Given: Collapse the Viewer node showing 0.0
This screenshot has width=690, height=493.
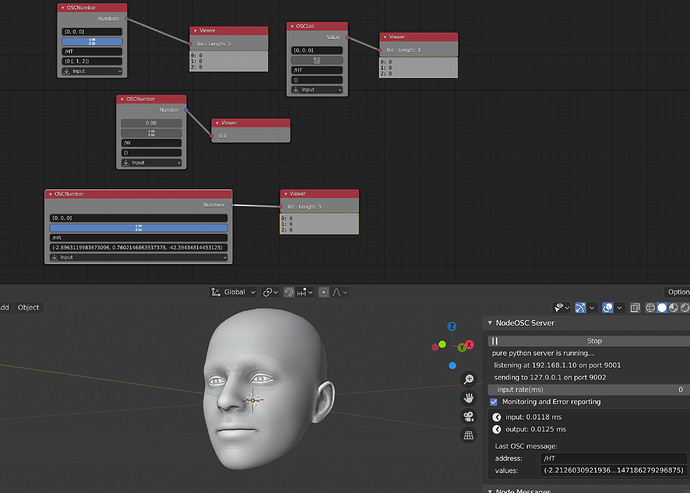Looking at the screenshot, I should pyautogui.click(x=217, y=123).
